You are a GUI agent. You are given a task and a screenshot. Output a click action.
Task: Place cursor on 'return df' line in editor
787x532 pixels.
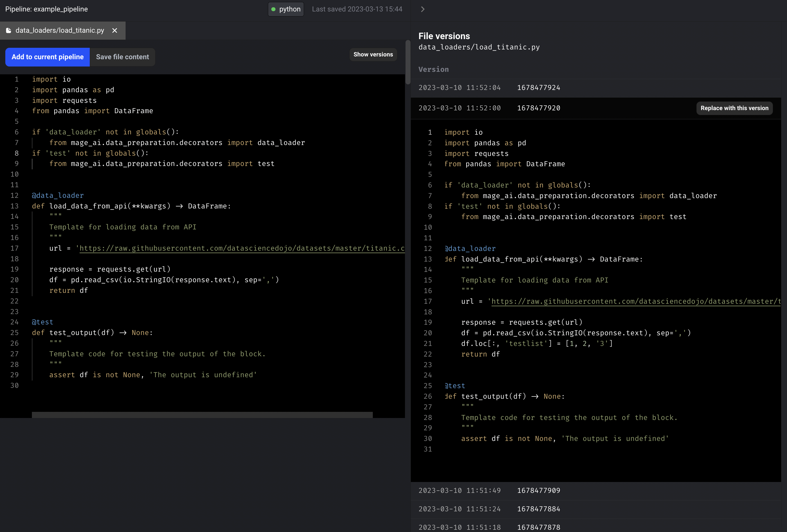point(69,291)
